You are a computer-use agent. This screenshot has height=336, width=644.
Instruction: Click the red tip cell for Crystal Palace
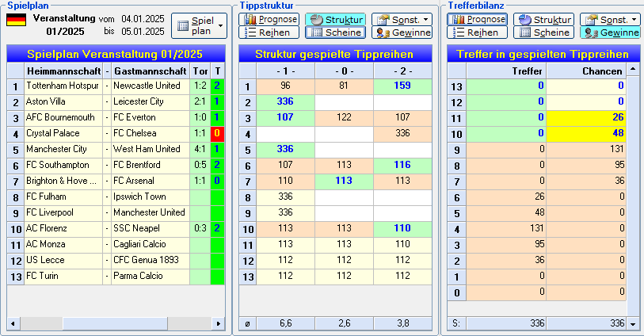coord(217,133)
